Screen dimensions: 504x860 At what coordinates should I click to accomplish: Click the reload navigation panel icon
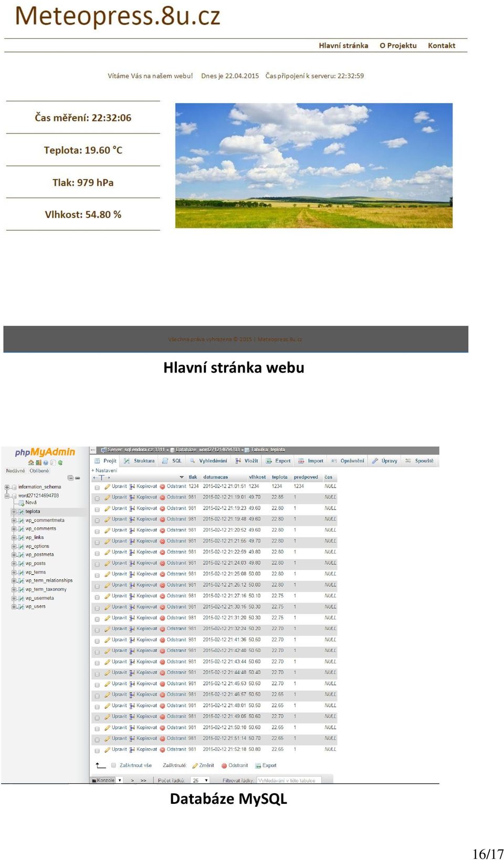point(60,462)
